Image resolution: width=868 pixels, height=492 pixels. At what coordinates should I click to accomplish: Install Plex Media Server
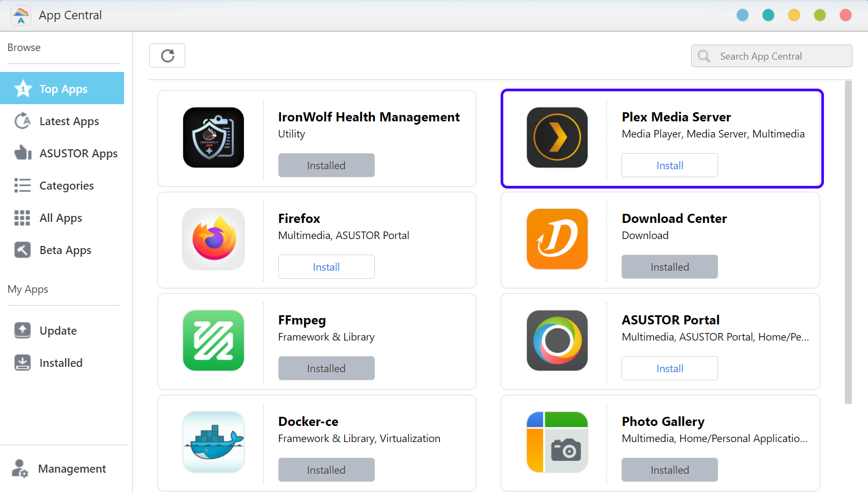669,165
